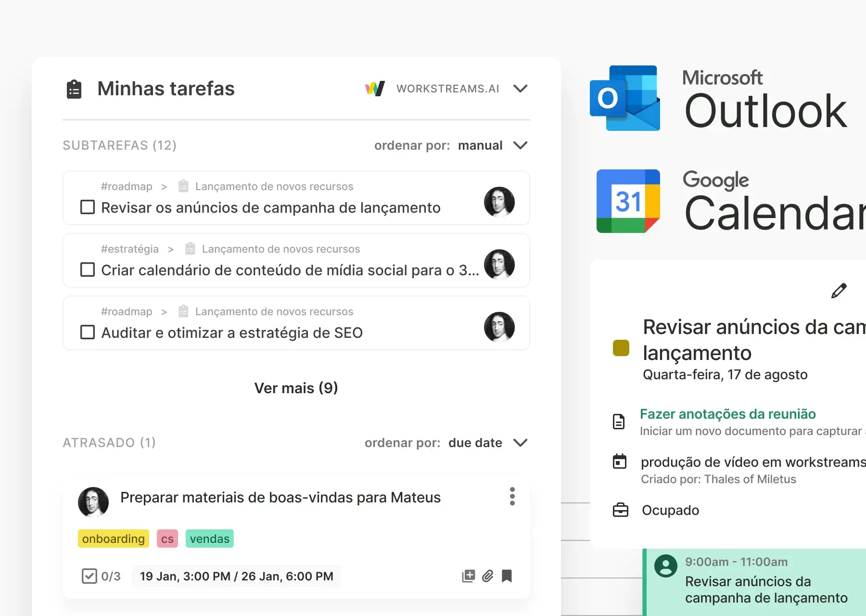Viewport: 866px width, 616px height.
Task: Open the Fazer anotações da reunião link
Action: click(727, 414)
